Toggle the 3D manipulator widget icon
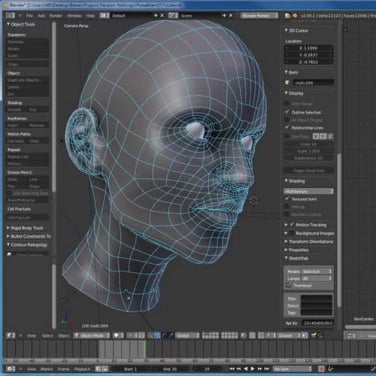This screenshot has width=376, height=376. 150,336
